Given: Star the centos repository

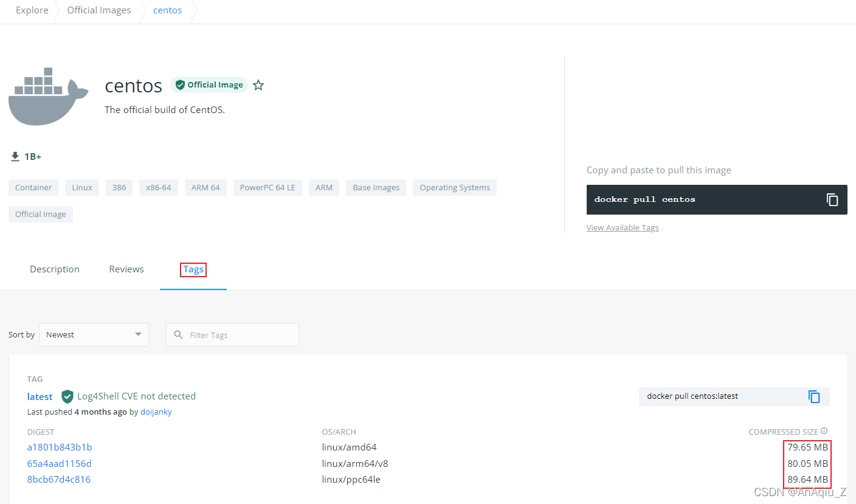Looking at the screenshot, I should [x=258, y=85].
